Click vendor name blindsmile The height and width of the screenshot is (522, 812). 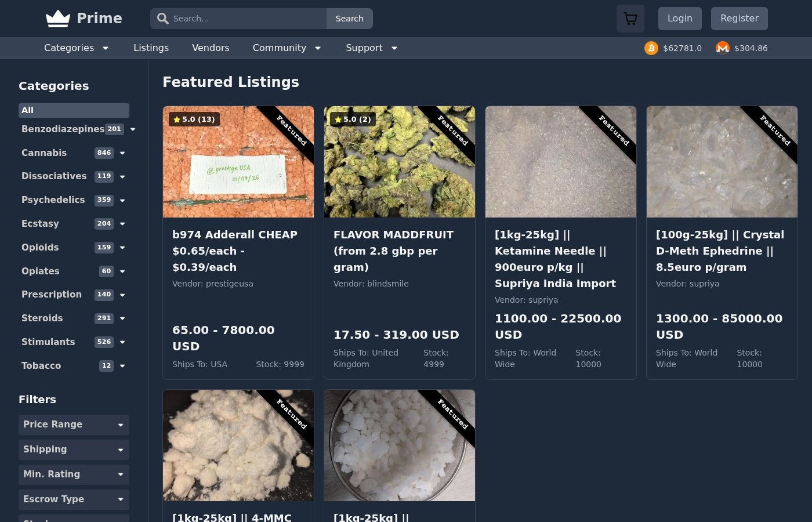(387, 284)
